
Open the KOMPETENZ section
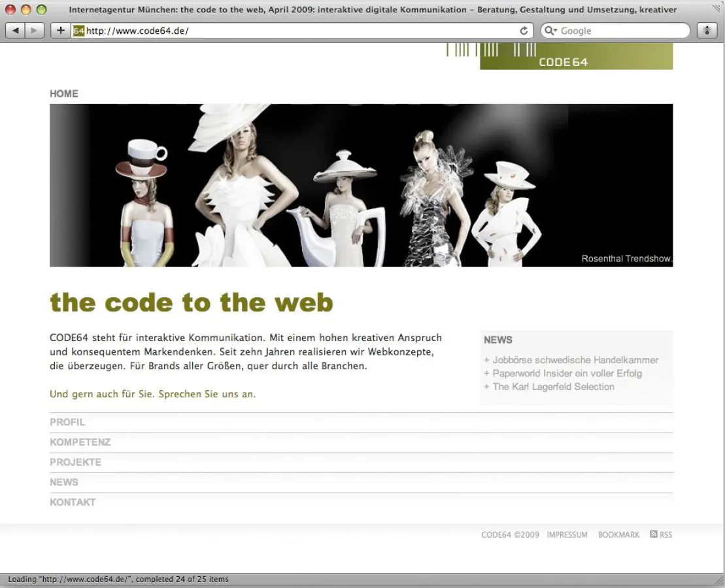80,442
